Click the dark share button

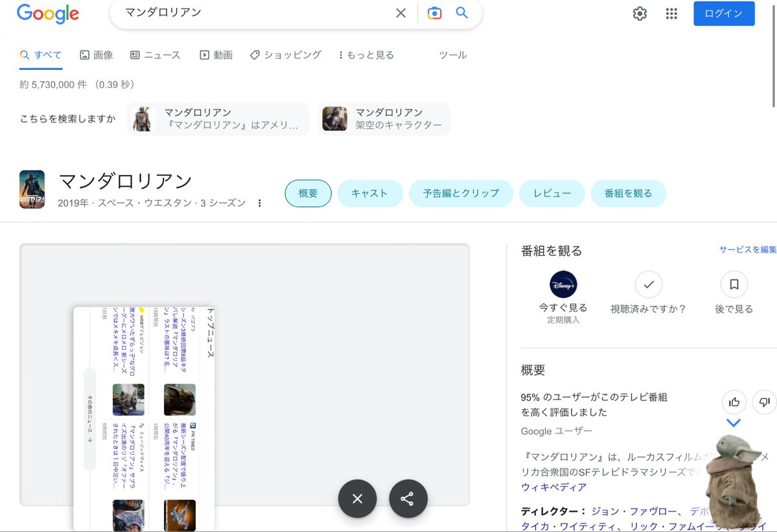[408, 499]
